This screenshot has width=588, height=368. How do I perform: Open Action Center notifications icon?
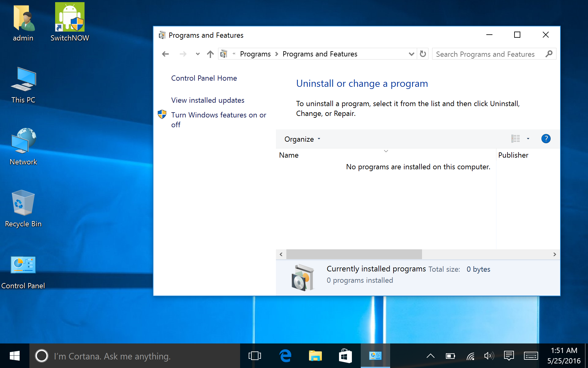pos(509,356)
